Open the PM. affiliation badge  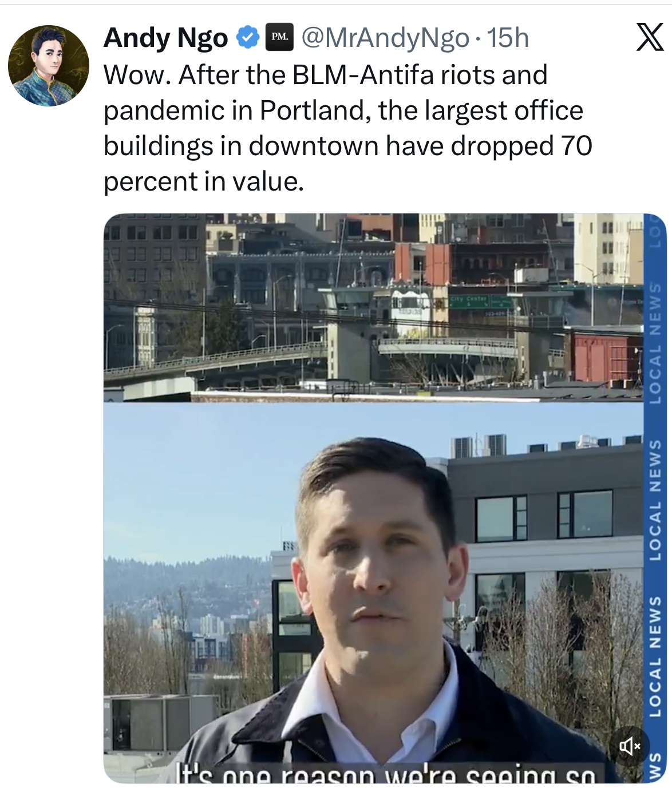(279, 37)
